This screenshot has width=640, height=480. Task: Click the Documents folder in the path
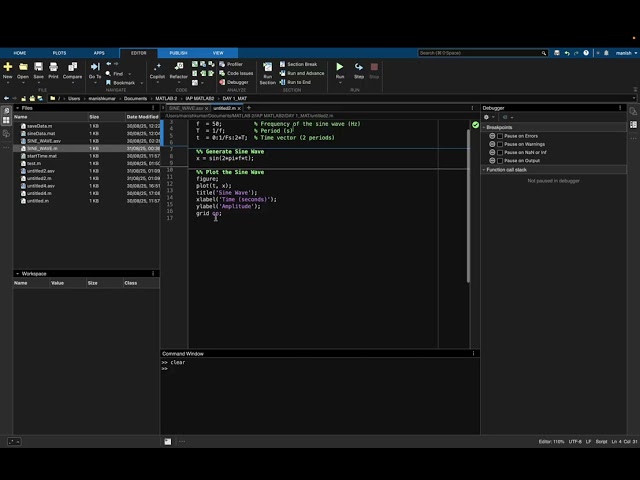pos(135,98)
